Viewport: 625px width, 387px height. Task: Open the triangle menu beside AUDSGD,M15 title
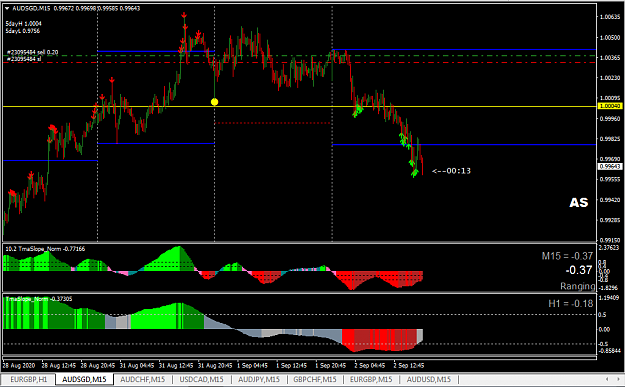click(x=7, y=8)
